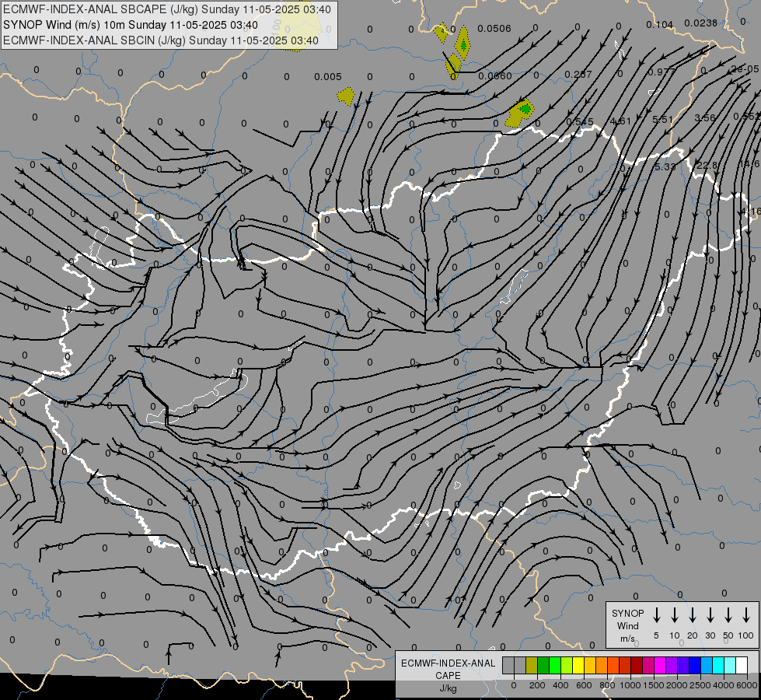Image resolution: width=761 pixels, height=700 pixels.
Task: Select the pale cyan swatch beside the white one
Action: click(x=730, y=666)
